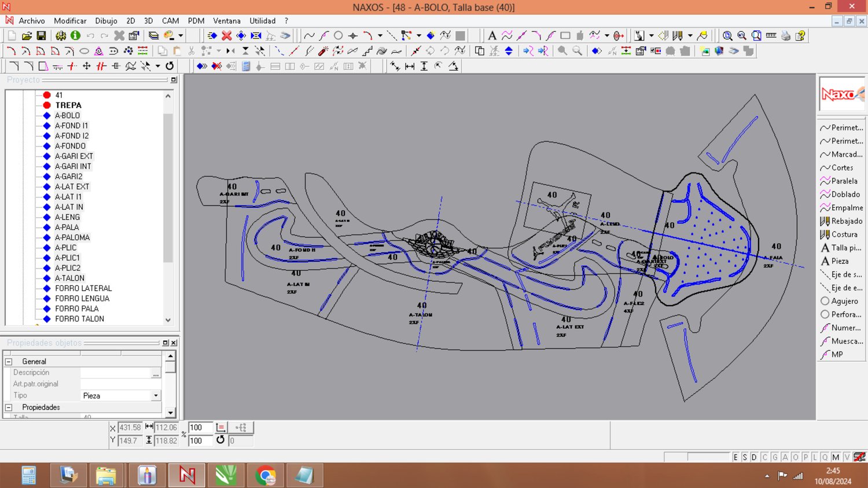Select the circle drawing tool
The width and height of the screenshot is (868, 488).
coord(339,36)
